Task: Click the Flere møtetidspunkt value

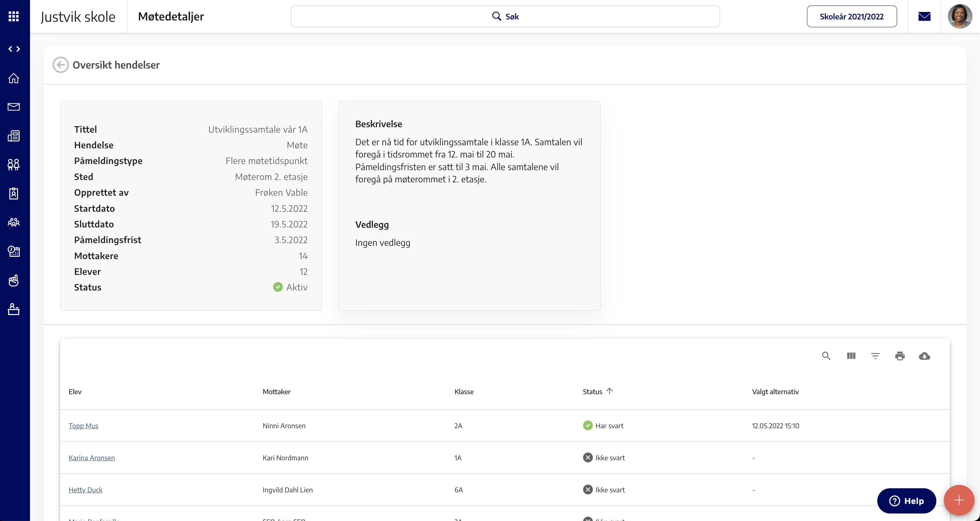Action: 266,161
